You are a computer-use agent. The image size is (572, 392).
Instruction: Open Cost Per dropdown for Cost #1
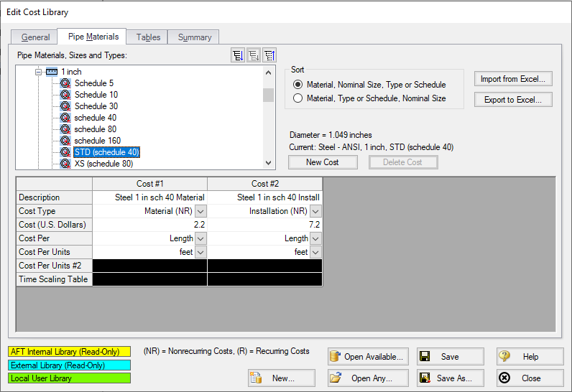point(201,238)
